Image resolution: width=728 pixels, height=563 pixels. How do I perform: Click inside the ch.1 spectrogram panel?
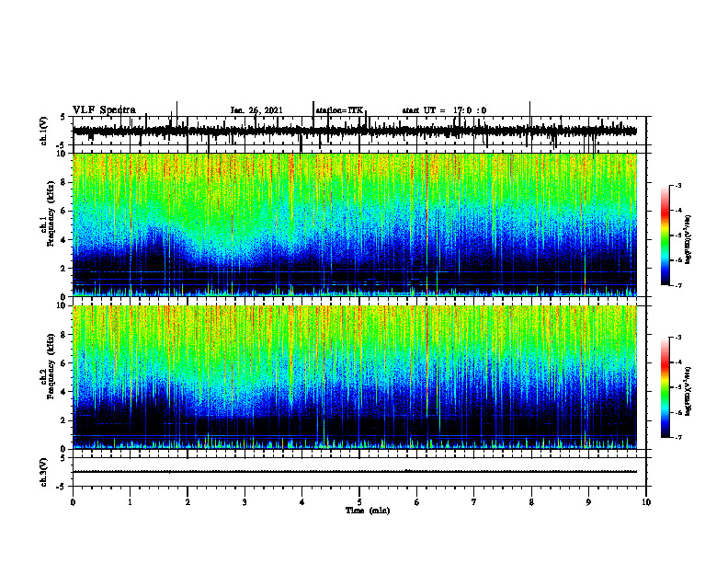pos(355,224)
